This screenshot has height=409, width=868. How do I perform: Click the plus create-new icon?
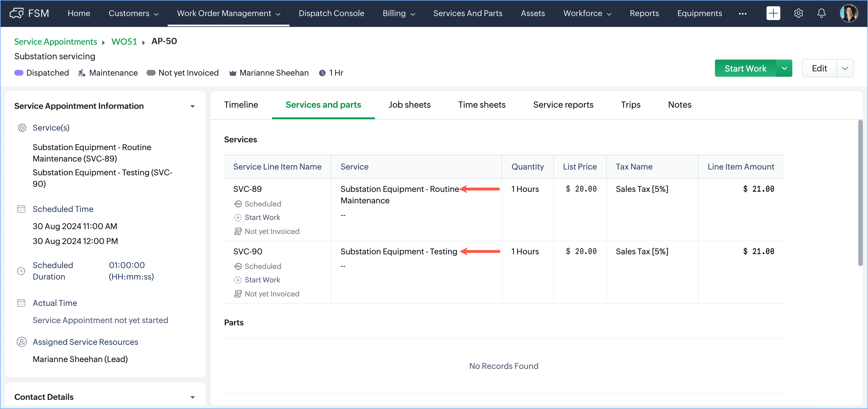773,13
